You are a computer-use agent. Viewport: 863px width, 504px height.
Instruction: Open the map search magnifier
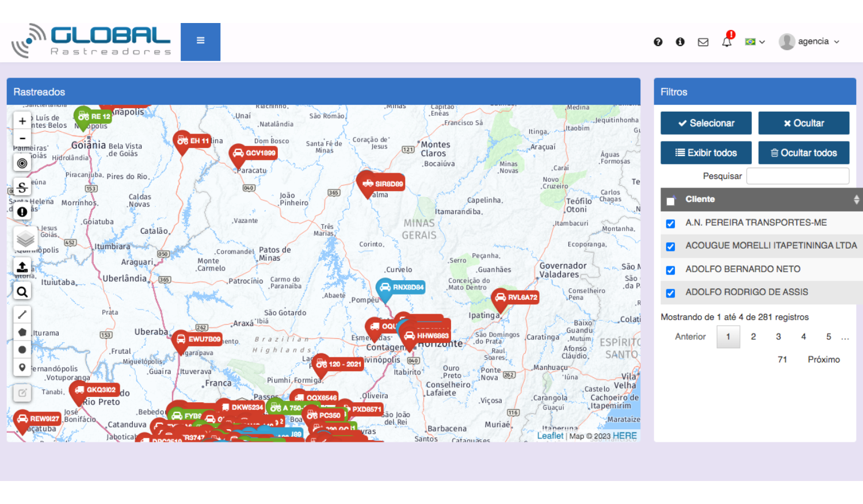(x=22, y=292)
